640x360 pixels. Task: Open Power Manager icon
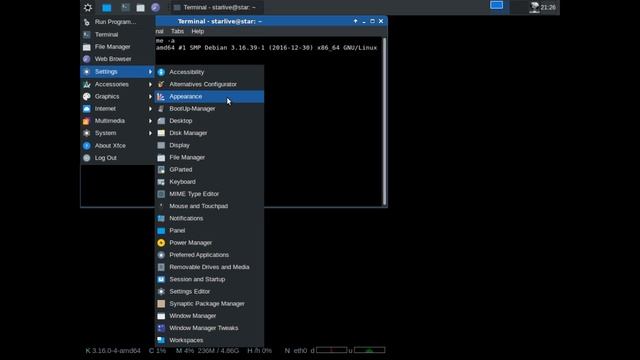(161, 242)
